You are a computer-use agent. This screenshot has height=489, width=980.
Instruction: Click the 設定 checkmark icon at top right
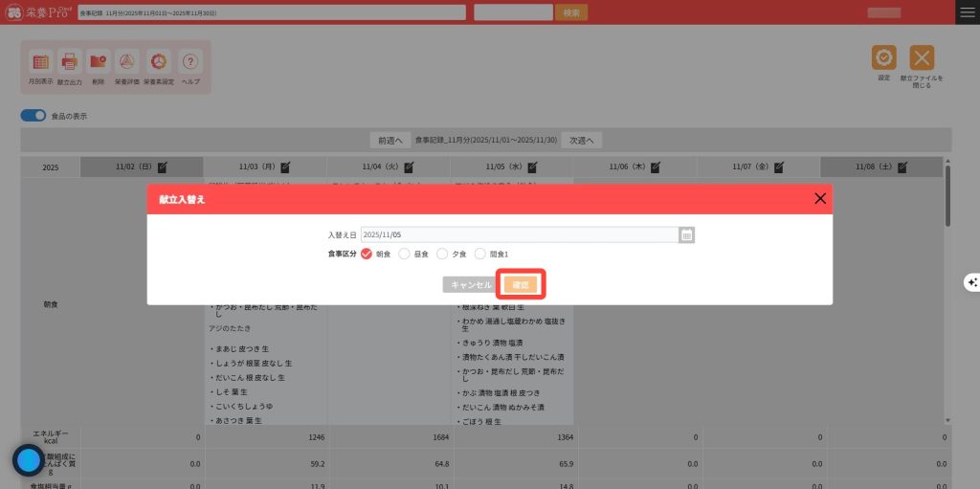[x=883, y=57]
